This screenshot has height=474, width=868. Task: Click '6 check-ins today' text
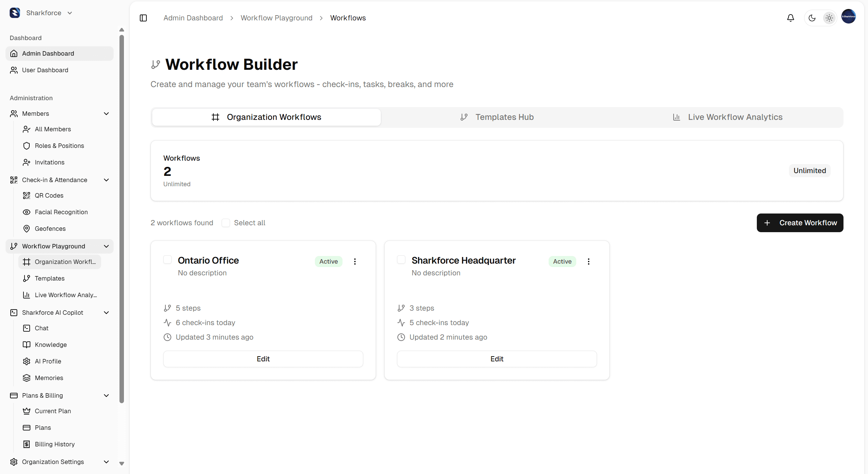[205, 323]
